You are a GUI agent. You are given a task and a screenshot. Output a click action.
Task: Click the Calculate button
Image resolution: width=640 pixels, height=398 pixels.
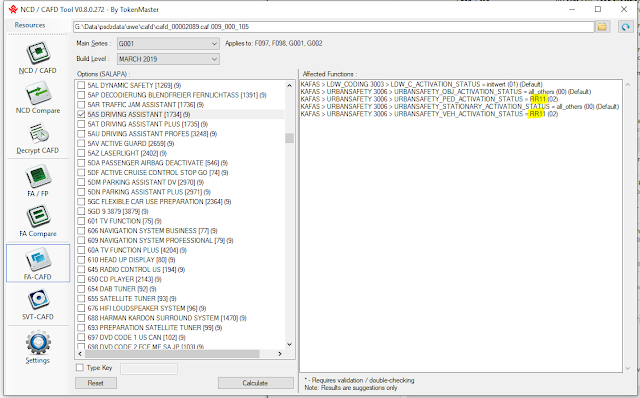256,383
